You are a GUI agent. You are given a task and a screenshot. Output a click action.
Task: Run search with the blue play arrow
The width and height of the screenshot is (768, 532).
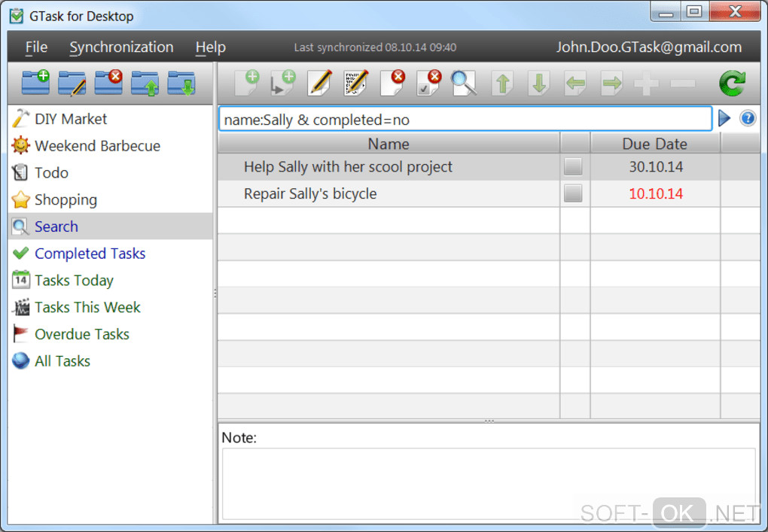click(724, 118)
